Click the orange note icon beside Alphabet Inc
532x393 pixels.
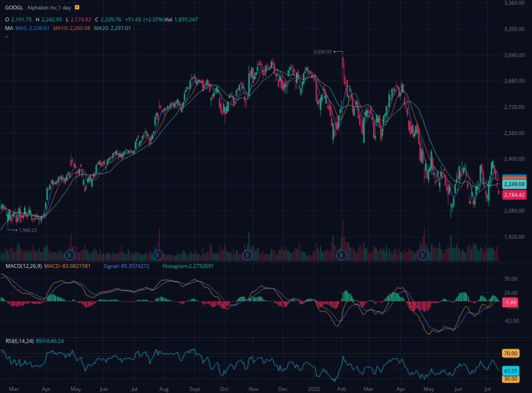point(77,7)
